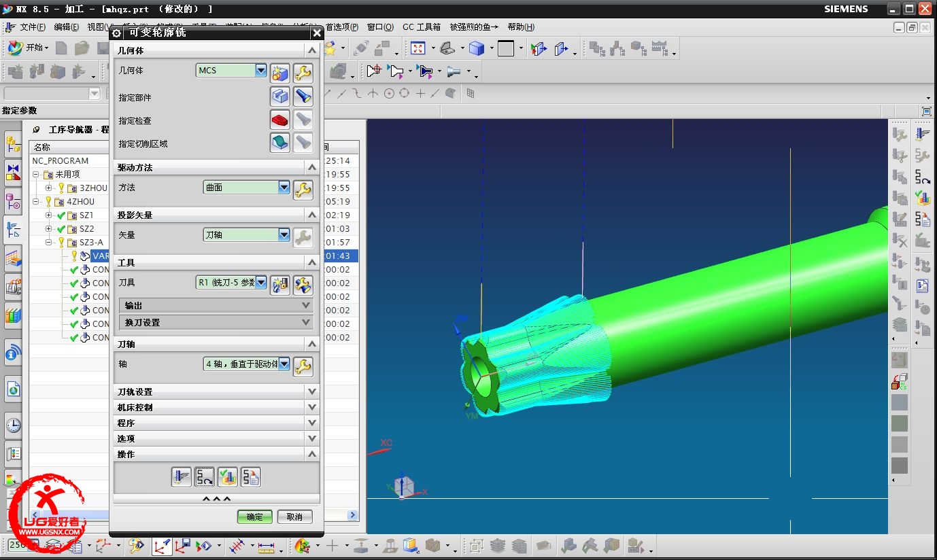Collapse the 驱动方法 section

(312, 167)
